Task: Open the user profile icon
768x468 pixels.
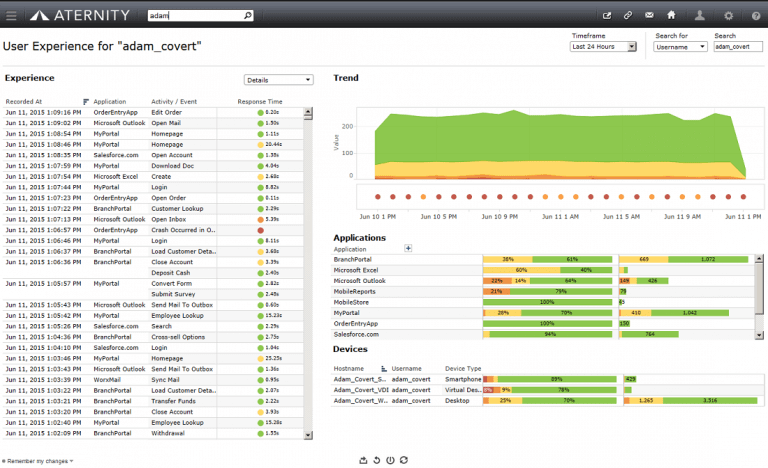Action: click(700, 15)
